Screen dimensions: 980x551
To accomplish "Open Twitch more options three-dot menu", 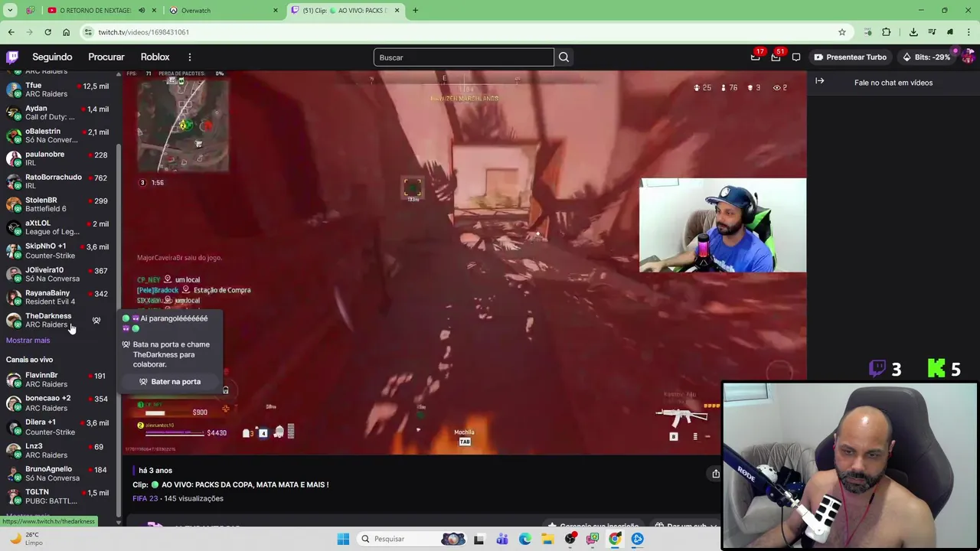I will 190,57.
